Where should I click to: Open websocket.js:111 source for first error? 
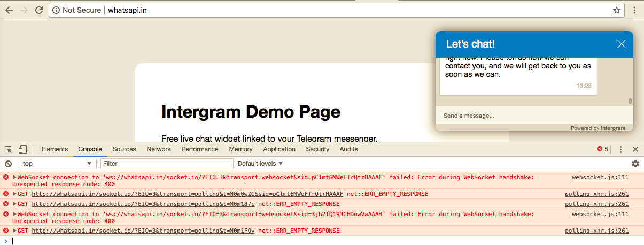600,178
